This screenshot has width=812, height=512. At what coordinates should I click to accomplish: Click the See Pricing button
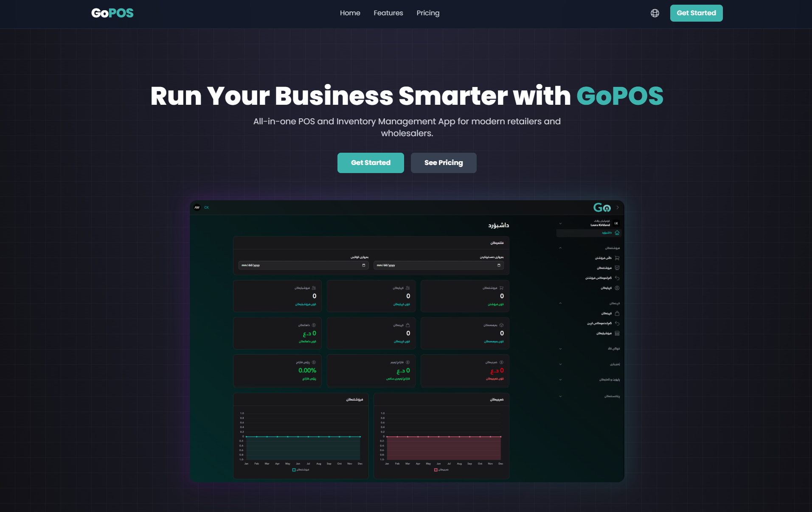point(443,162)
